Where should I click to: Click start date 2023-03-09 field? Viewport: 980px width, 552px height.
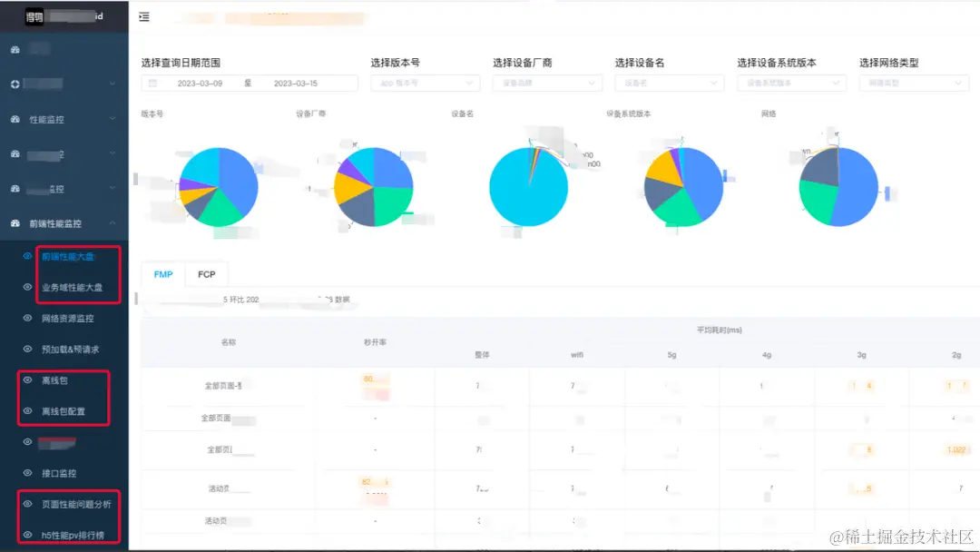click(200, 84)
